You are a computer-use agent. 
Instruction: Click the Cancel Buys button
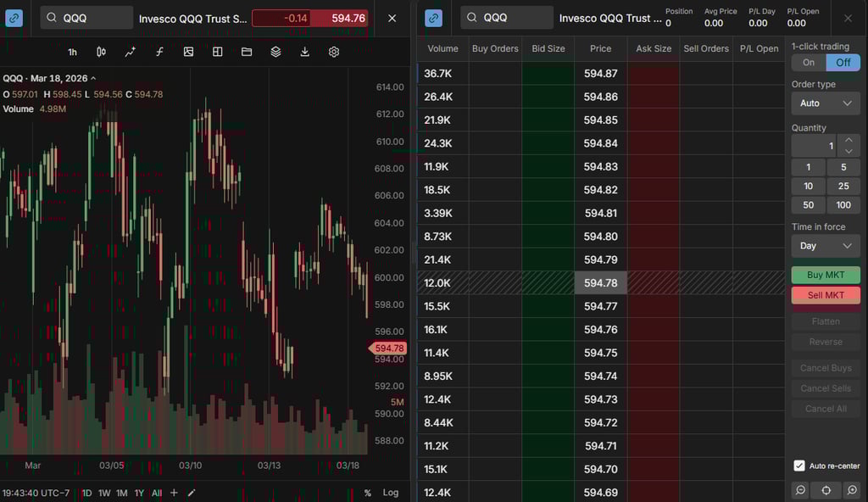(826, 368)
